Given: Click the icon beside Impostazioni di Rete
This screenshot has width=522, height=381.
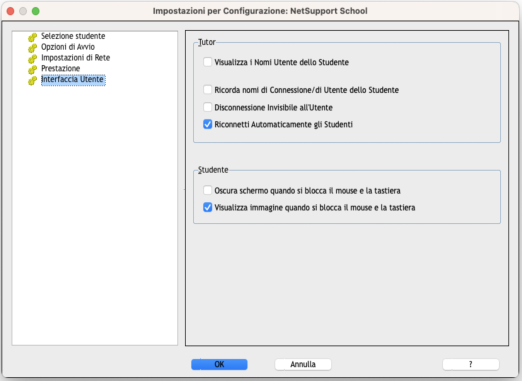Looking at the screenshot, I should tap(32, 59).
